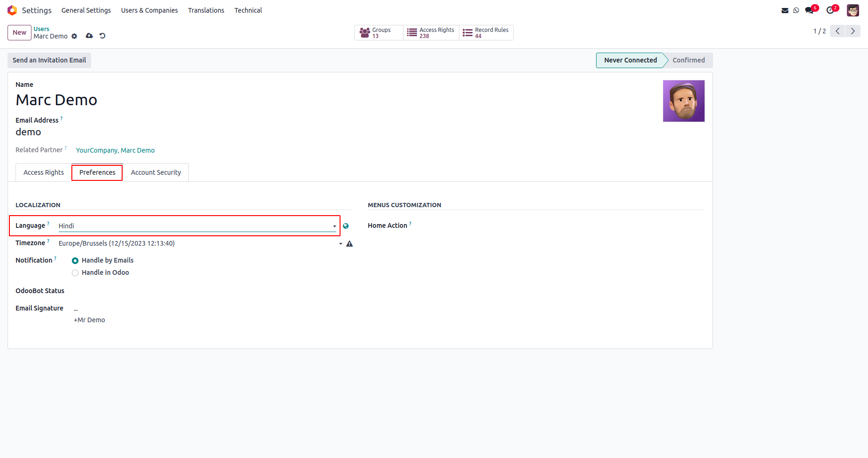Open the WhatsApp icon in header

796,10
